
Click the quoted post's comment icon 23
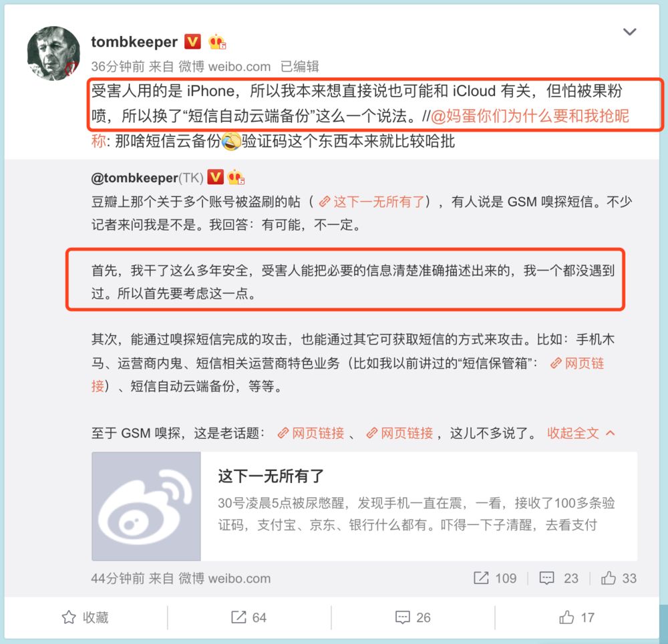(559, 578)
